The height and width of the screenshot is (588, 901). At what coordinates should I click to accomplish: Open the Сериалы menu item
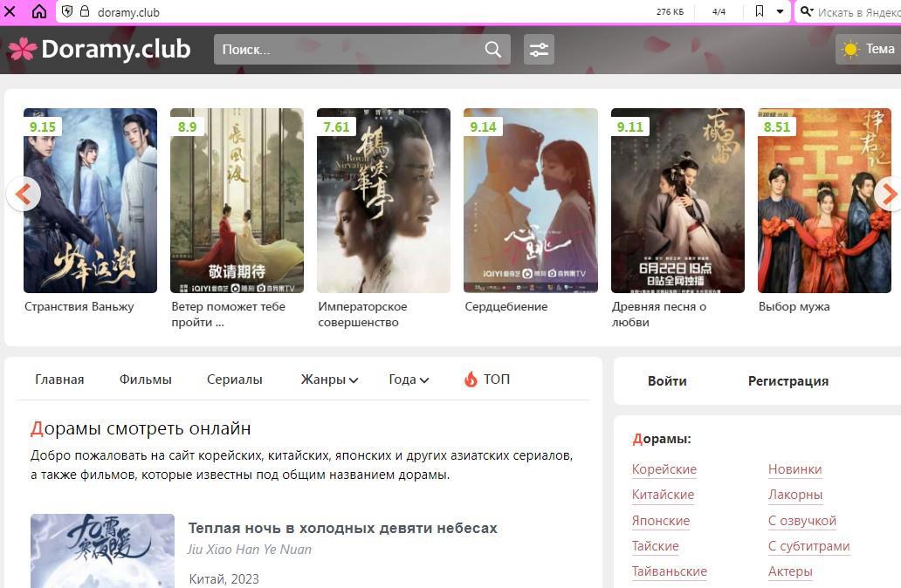[234, 379]
